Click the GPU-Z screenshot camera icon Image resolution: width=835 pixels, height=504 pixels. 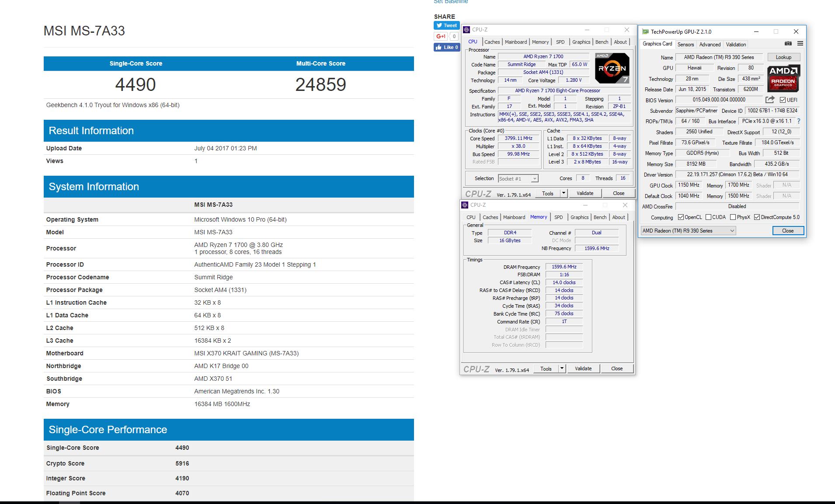[788, 44]
